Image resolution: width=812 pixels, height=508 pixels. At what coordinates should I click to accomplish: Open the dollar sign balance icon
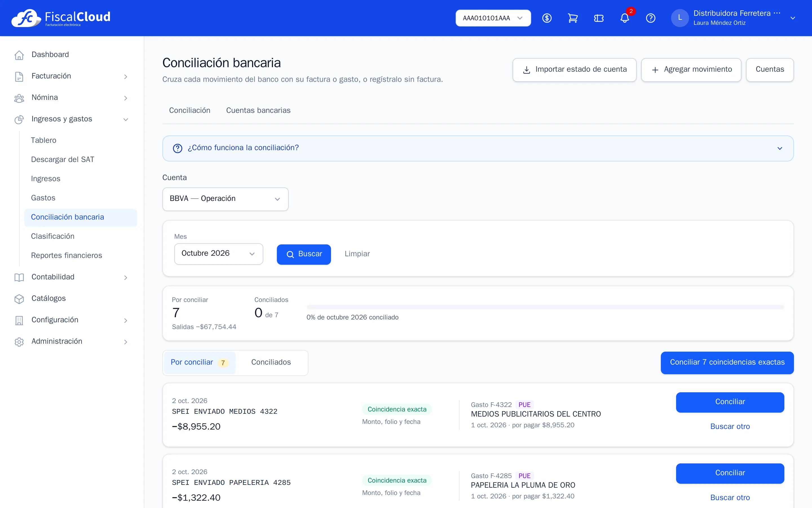coord(547,18)
